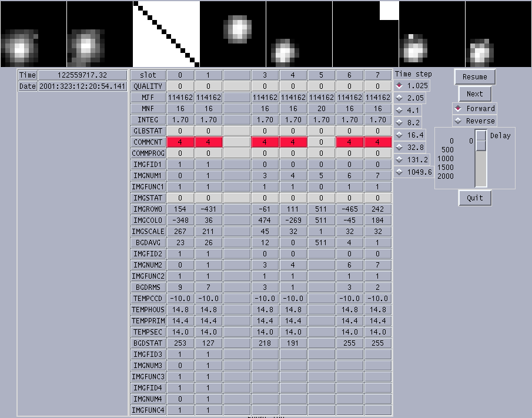Open the slot 6 star image thumbnail
The image size is (532, 418).
coord(432,34)
